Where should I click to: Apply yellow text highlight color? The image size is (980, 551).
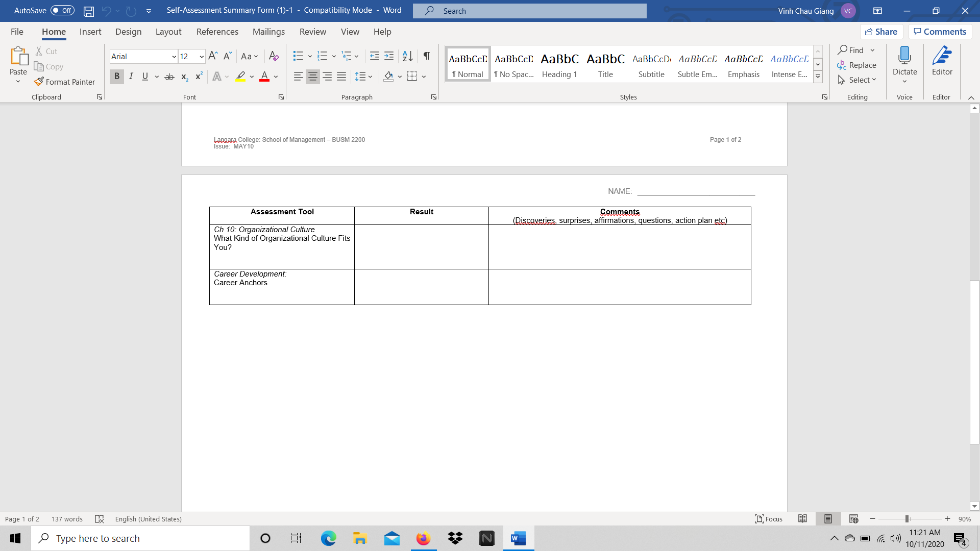click(241, 77)
